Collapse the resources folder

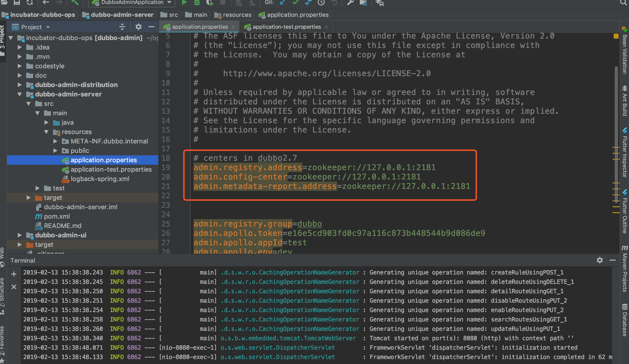click(46, 132)
